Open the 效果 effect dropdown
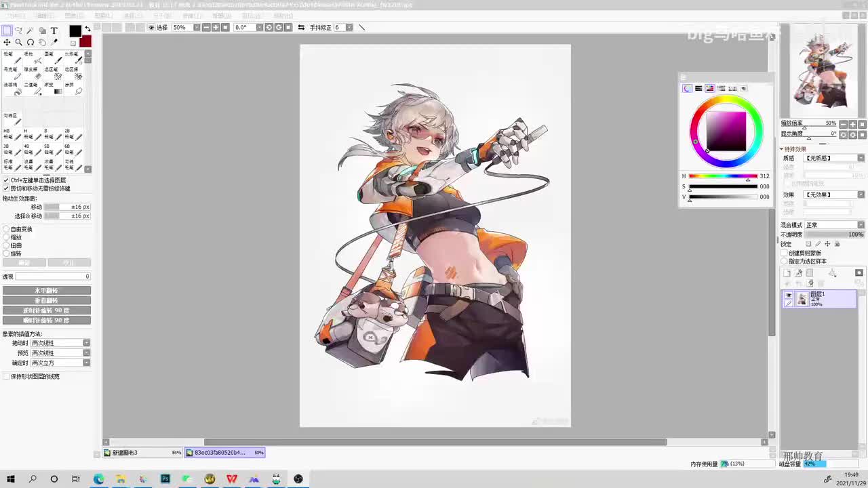The width and height of the screenshot is (868, 488). click(x=861, y=195)
